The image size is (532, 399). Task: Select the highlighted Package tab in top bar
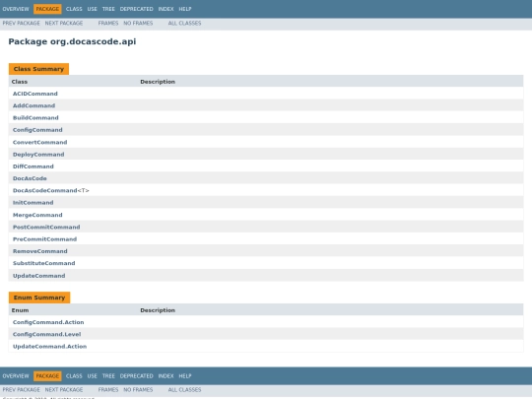(47, 9)
